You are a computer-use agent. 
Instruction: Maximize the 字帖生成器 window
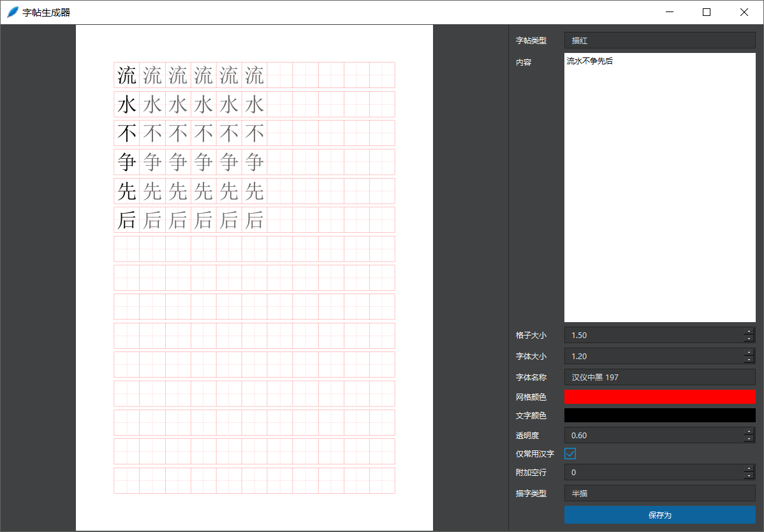(707, 12)
